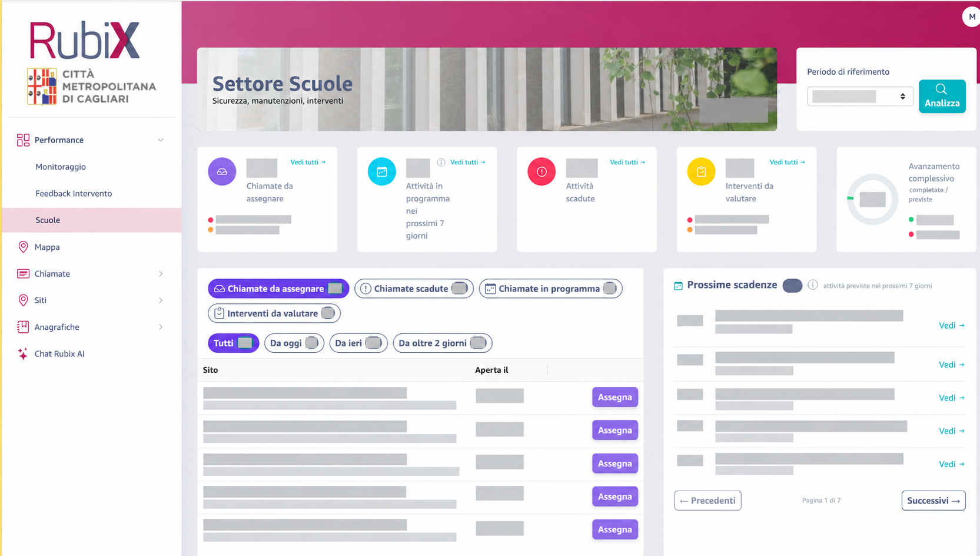Click the Precedenti pagination button

pyautogui.click(x=707, y=501)
